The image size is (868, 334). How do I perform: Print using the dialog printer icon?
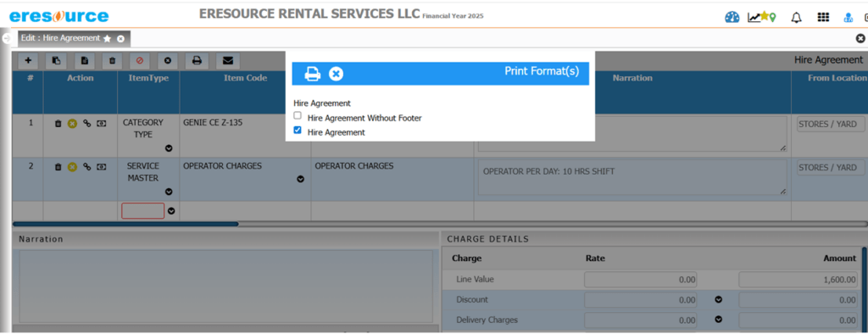(313, 74)
